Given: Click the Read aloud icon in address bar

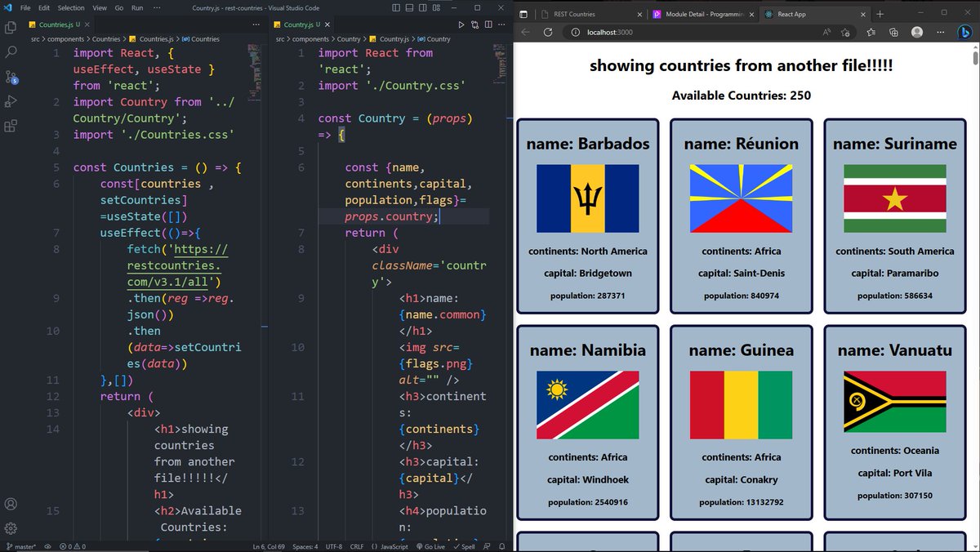Looking at the screenshot, I should point(826,32).
